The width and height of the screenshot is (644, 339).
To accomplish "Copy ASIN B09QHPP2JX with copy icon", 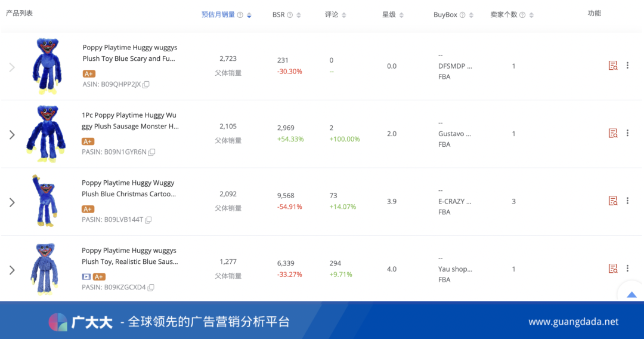I will [x=146, y=84].
